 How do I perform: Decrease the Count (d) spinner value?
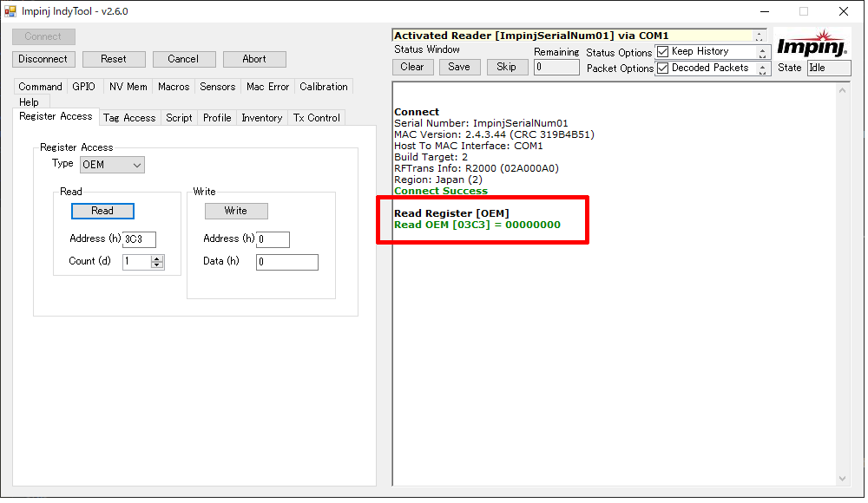pyautogui.click(x=158, y=265)
